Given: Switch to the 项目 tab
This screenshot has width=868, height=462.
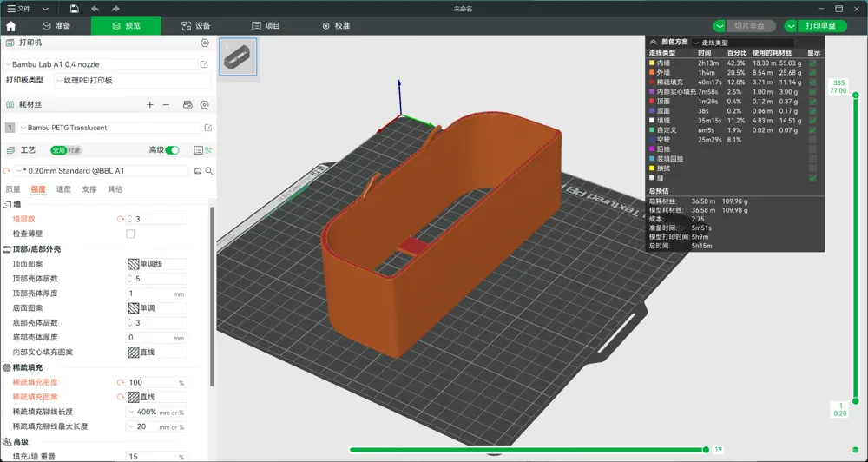Looking at the screenshot, I should tap(266, 26).
